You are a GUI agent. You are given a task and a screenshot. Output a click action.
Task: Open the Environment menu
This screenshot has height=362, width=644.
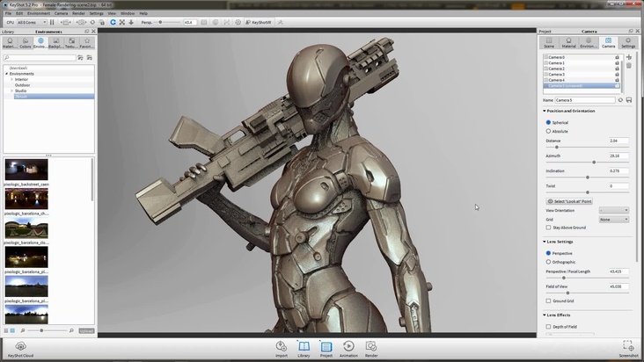[x=39, y=13]
